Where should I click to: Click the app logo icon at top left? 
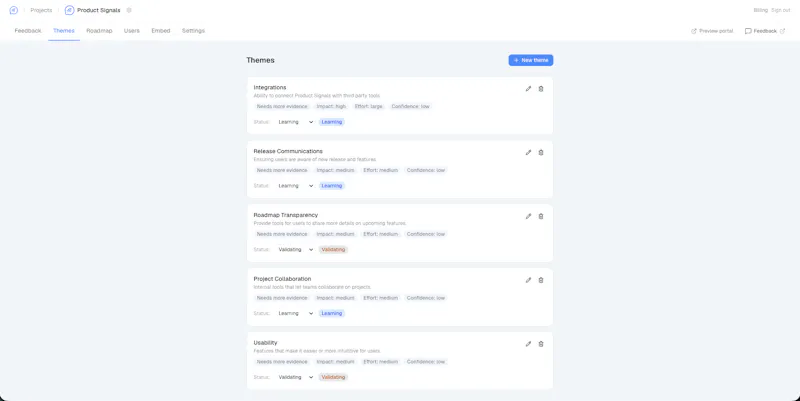pos(14,10)
